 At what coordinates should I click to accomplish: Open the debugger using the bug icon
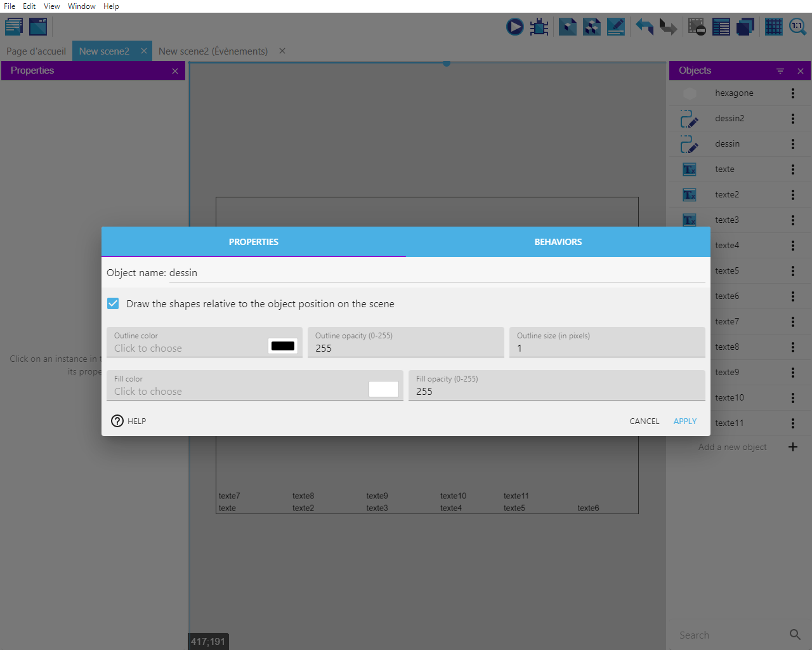pyautogui.click(x=539, y=27)
